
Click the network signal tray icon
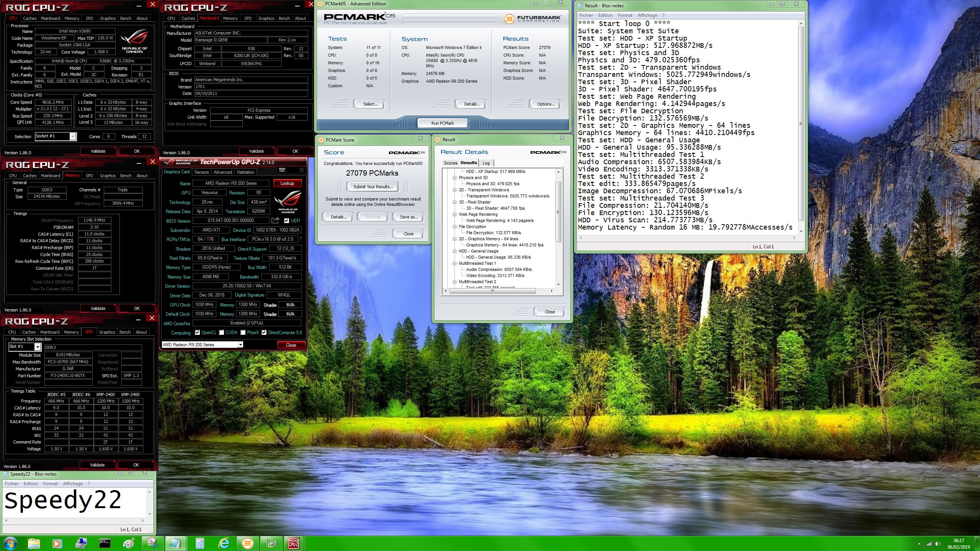tap(929, 544)
